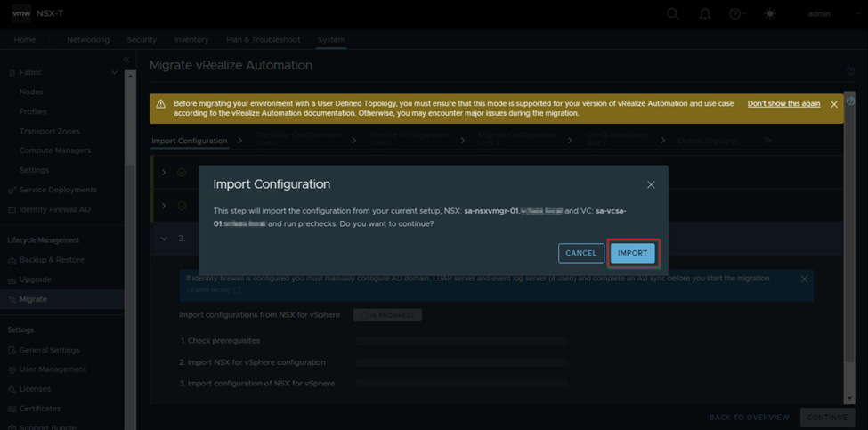Screen dimensions: 868x430
Task: Select Backup & Restore in sidebar
Action: click(x=52, y=260)
